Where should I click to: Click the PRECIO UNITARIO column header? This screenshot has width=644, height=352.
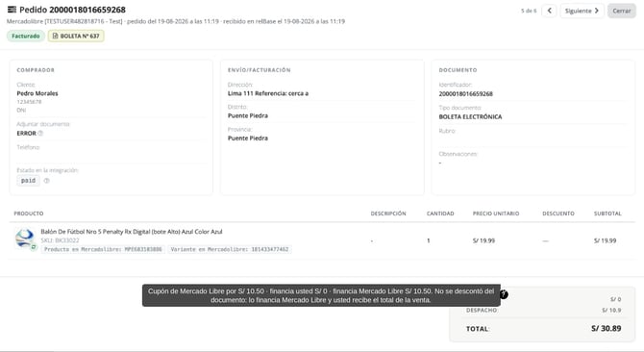pyautogui.click(x=496, y=214)
